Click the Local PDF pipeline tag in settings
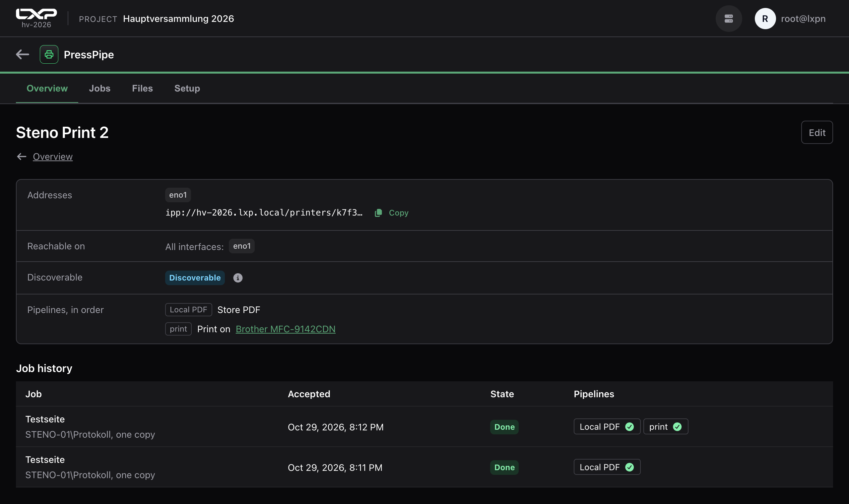The height and width of the screenshot is (504, 849). click(x=188, y=310)
